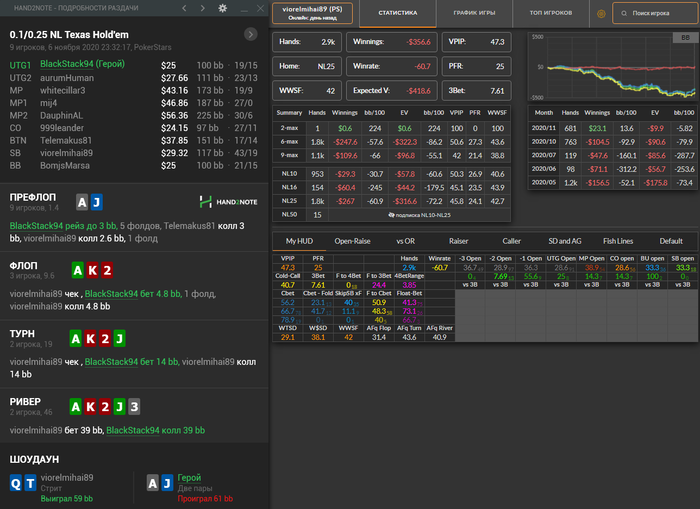Select player whitecillar3 in seat list

62,90
